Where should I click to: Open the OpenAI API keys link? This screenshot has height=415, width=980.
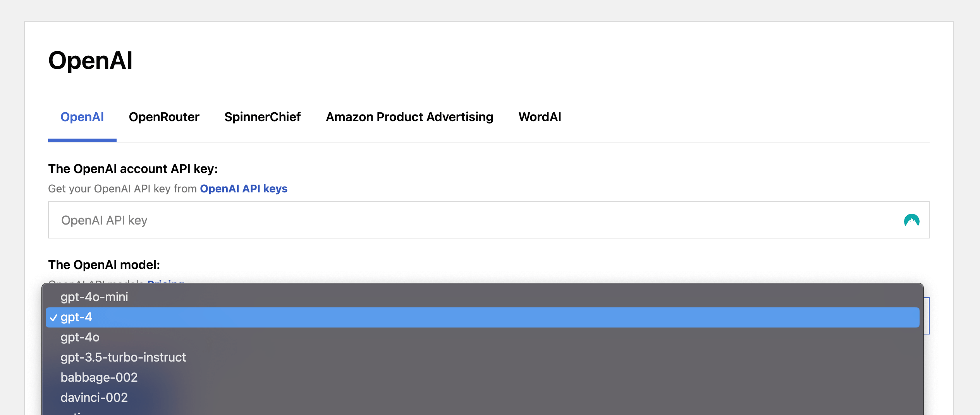point(244,189)
